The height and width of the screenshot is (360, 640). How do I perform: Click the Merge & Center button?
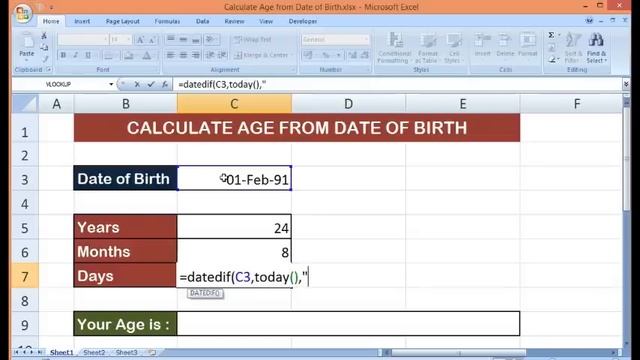(x=262, y=55)
